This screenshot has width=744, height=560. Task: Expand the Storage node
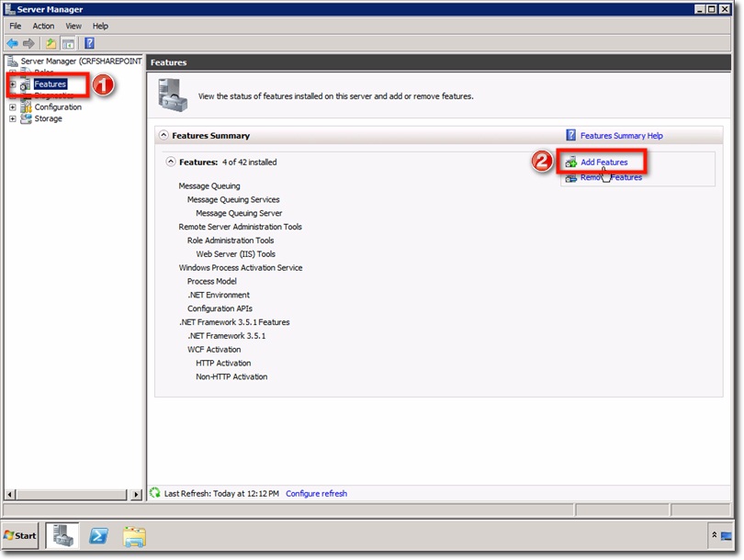11,118
